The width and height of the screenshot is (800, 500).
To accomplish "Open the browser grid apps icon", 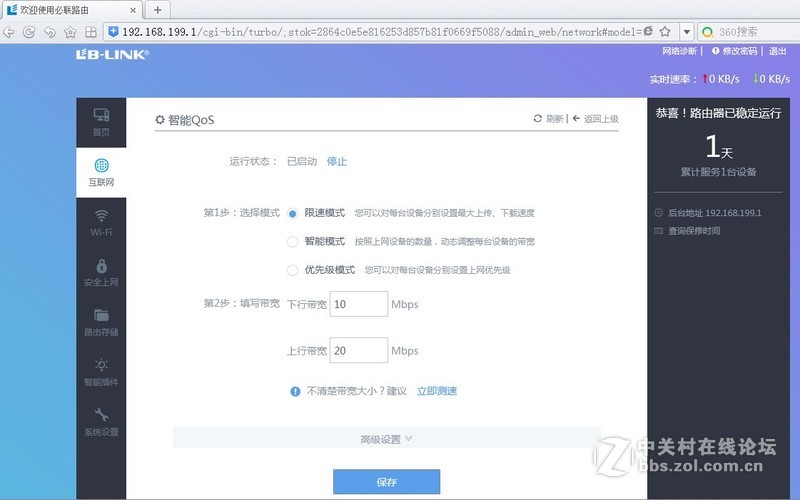I will (91, 32).
